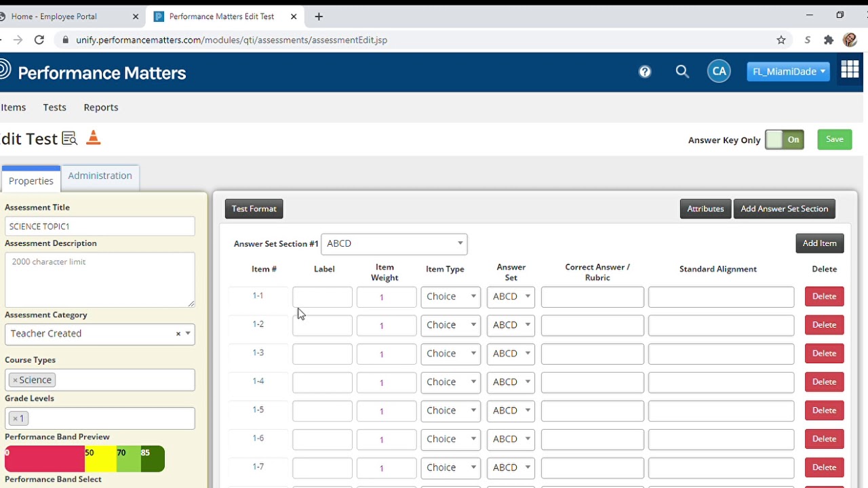Open Item Type dropdown for item 1-6
The width and height of the screenshot is (868, 488).
[x=450, y=439]
